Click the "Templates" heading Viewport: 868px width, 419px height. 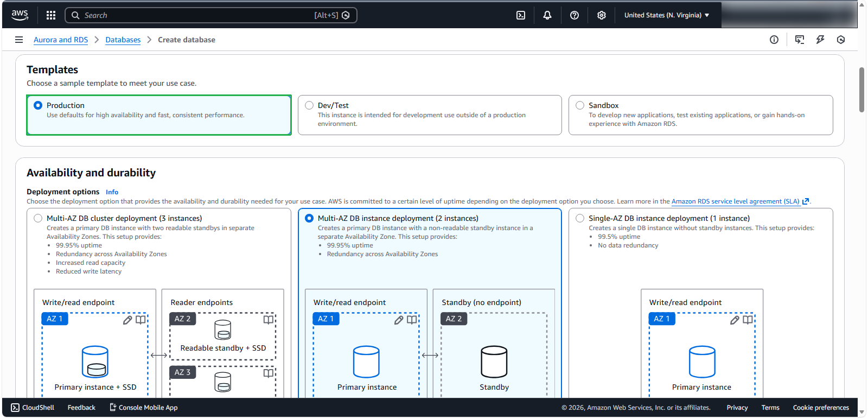(52, 69)
